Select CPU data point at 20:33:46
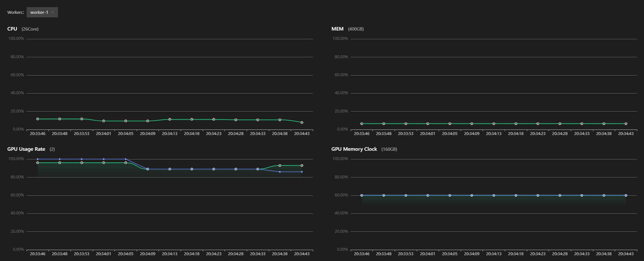 [x=38, y=119]
